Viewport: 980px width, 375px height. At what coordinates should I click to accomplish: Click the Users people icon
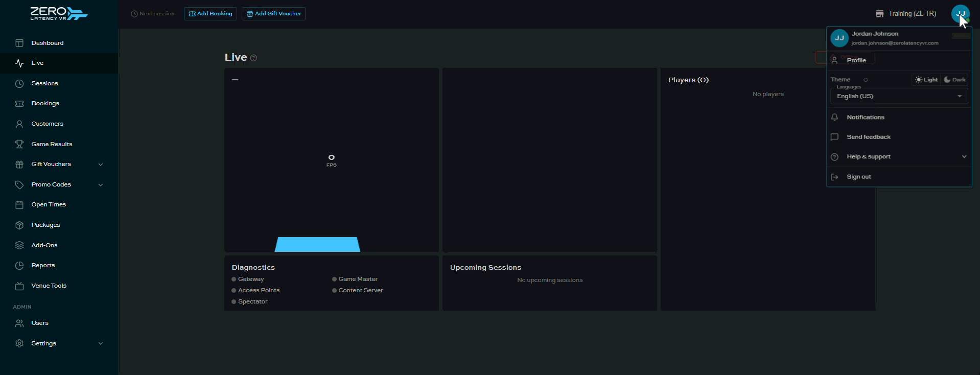point(19,323)
